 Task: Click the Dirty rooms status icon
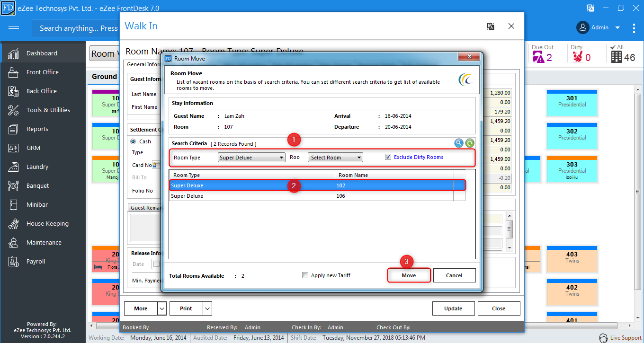pyautogui.click(x=577, y=57)
